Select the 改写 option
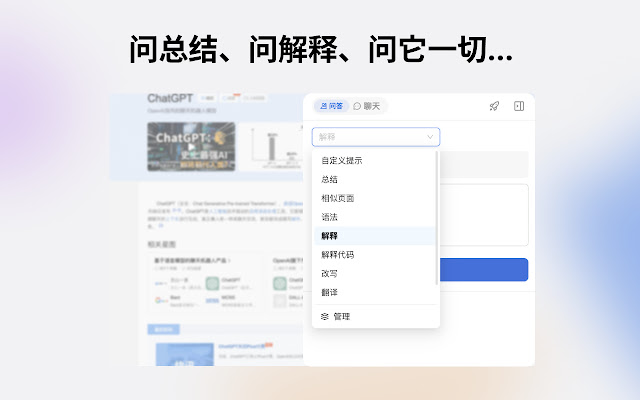This screenshot has width=640, height=400. 329,273
